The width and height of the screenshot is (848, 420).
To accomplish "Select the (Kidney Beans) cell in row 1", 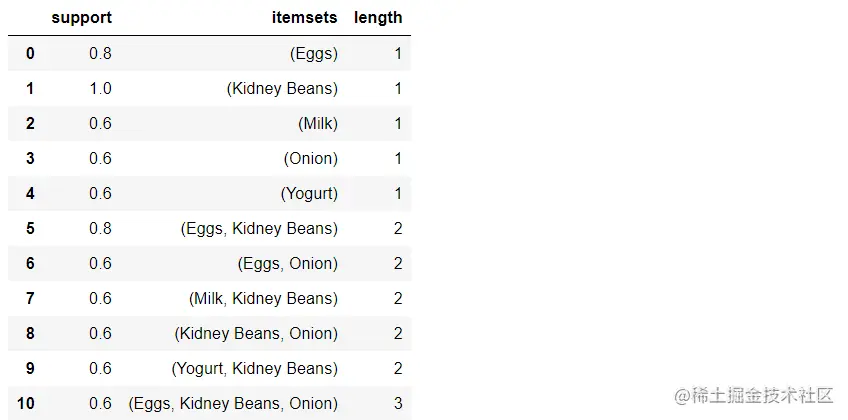I will pos(282,89).
